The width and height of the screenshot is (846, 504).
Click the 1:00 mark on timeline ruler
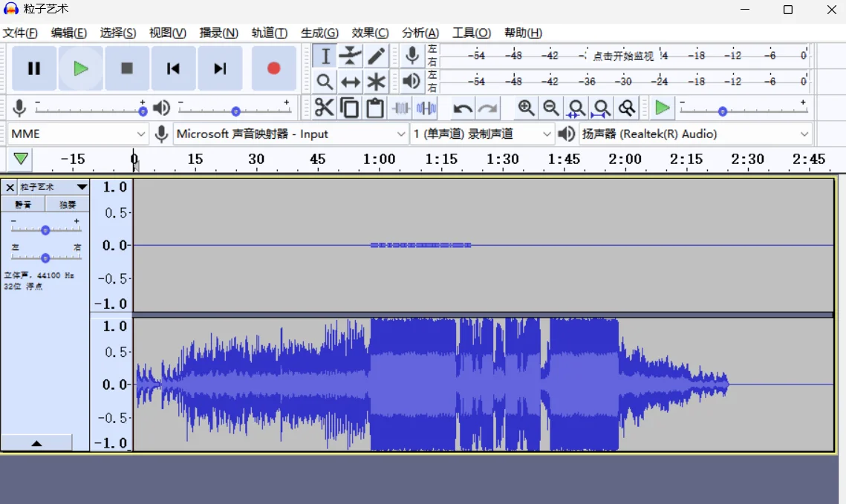(x=379, y=160)
